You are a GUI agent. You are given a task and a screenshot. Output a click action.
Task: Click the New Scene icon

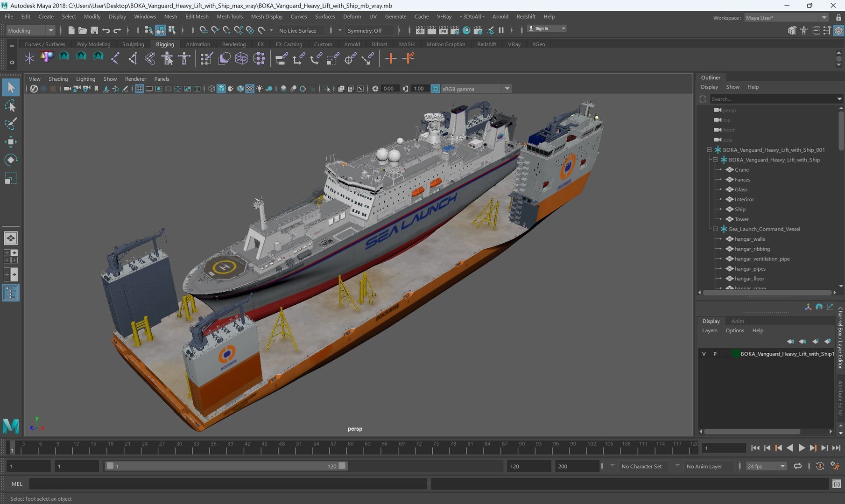pyautogui.click(x=71, y=30)
